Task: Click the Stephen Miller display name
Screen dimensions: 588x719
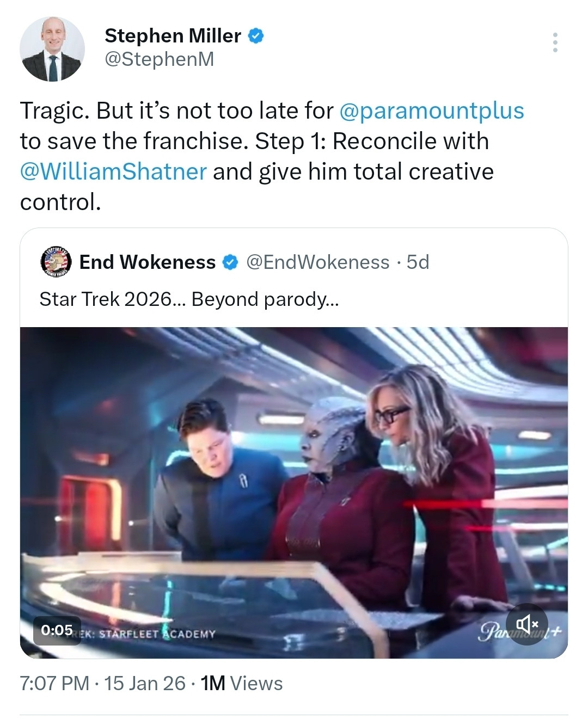Action: 173,36
